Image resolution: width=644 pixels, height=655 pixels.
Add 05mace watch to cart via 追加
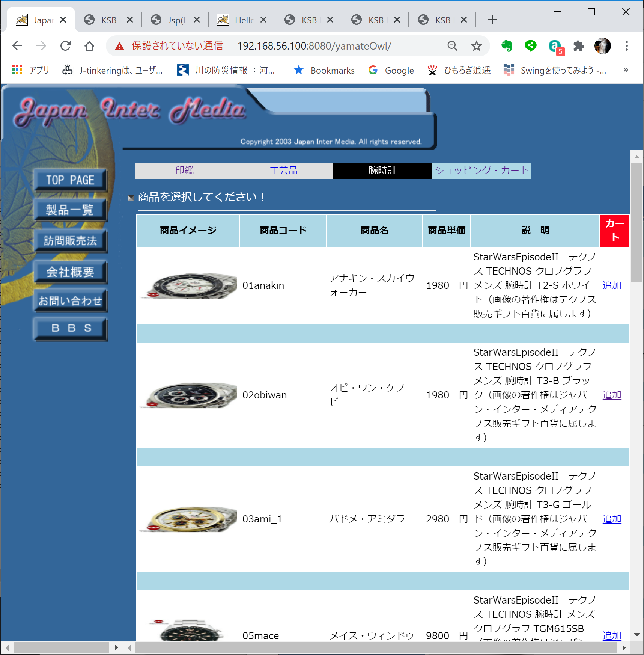pos(612,636)
